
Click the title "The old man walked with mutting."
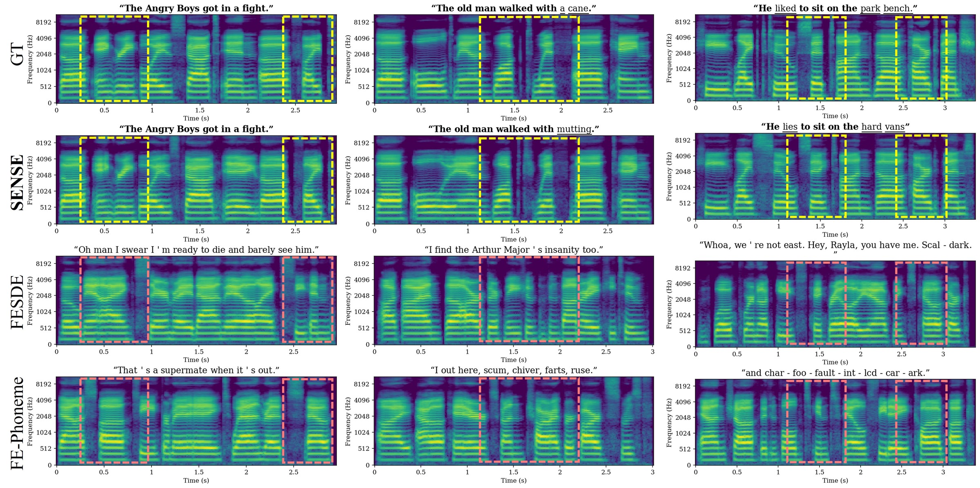coord(514,129)
